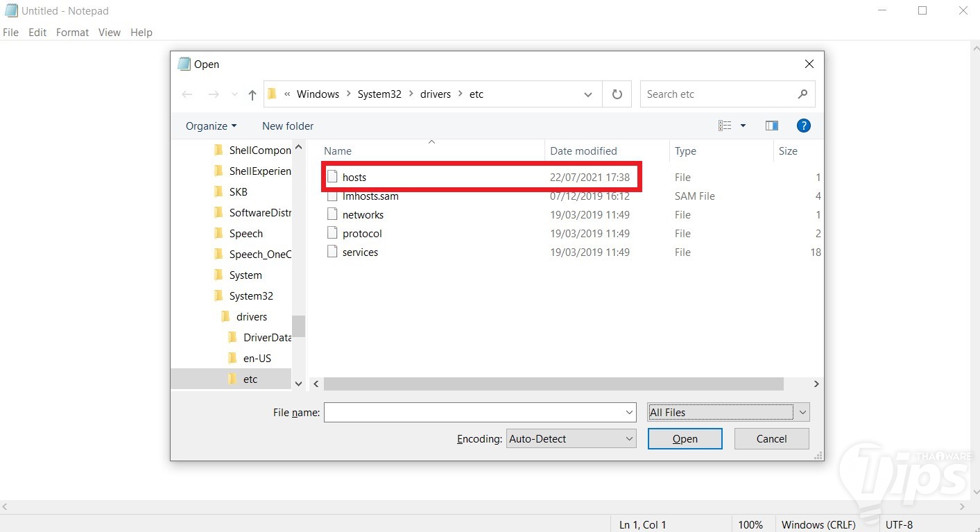980x532 pixels.
Task: Select the services file icon
Action: point(332,252)
